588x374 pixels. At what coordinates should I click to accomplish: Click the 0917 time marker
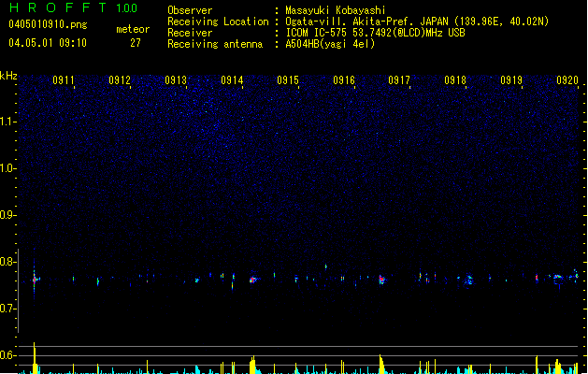point(399,80)
